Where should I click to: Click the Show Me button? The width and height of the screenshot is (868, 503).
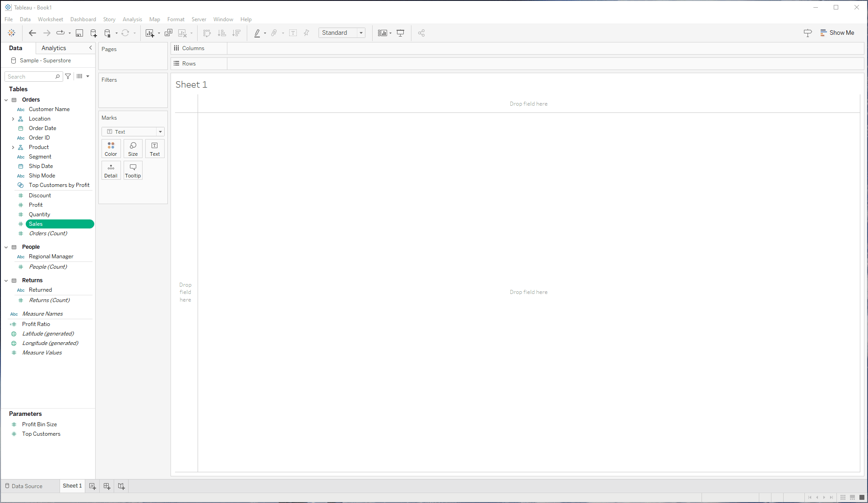point(837,33)
